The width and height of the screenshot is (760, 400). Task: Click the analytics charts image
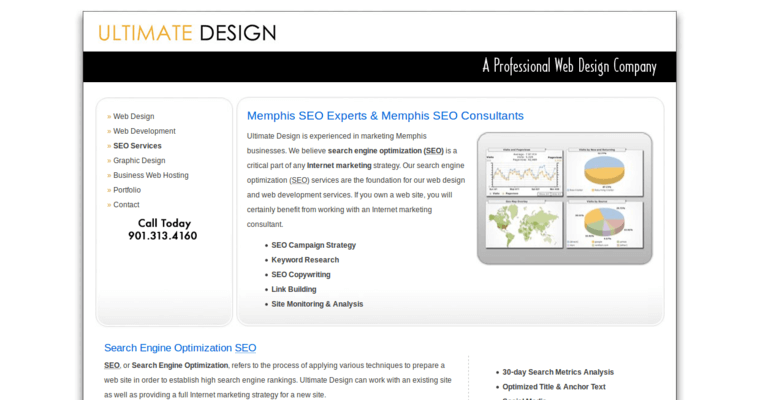pyautogui.click(x=565, y=198)
